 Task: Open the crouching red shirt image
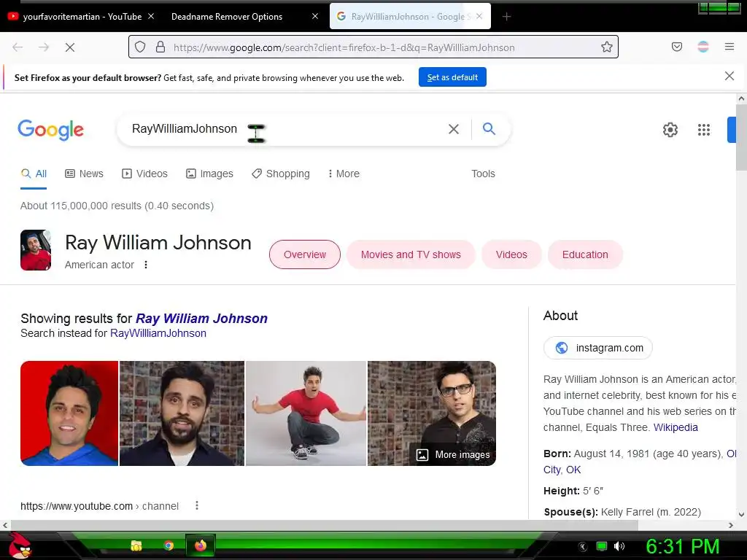coord(306,413)
